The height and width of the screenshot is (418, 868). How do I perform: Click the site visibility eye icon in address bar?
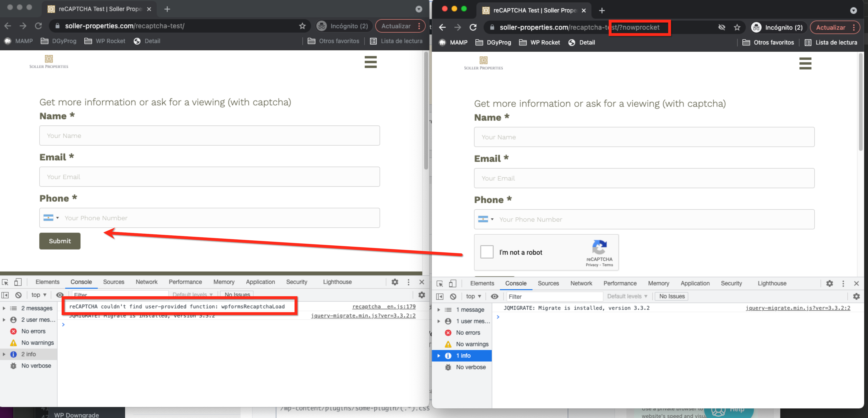(x=722, y=27)
